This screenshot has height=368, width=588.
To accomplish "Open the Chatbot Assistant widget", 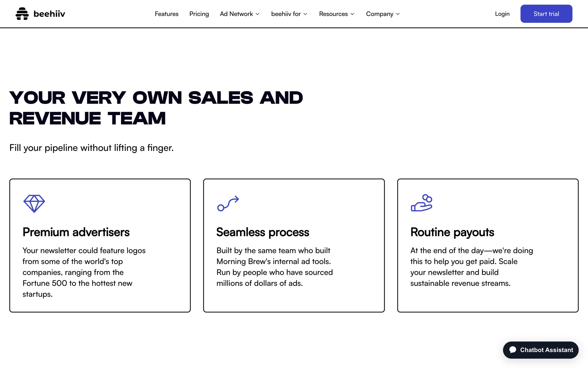I will [x=546, y=350].
